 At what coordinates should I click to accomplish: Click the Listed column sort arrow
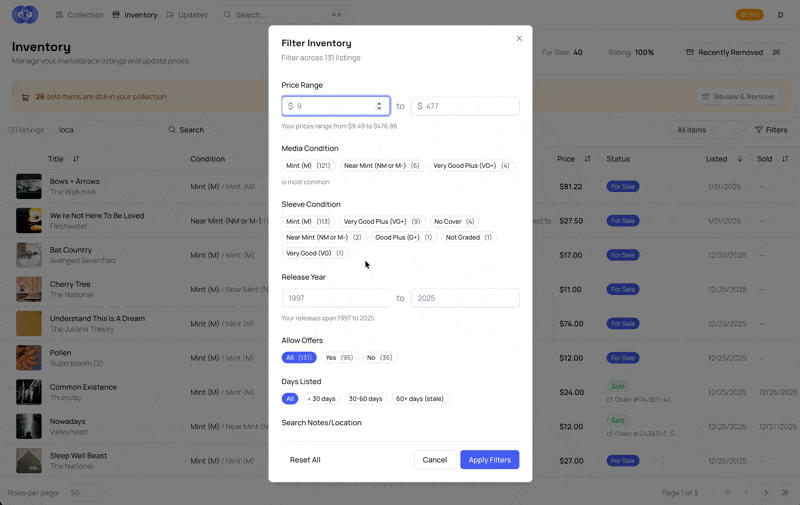click(x=740, y=159)
